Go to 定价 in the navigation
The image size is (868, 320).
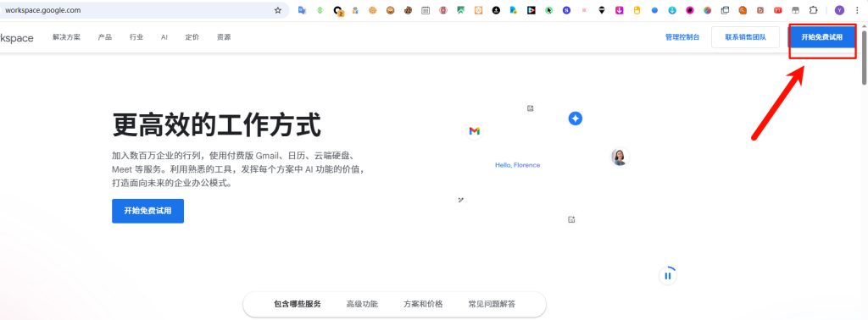(x=192, y=37)
